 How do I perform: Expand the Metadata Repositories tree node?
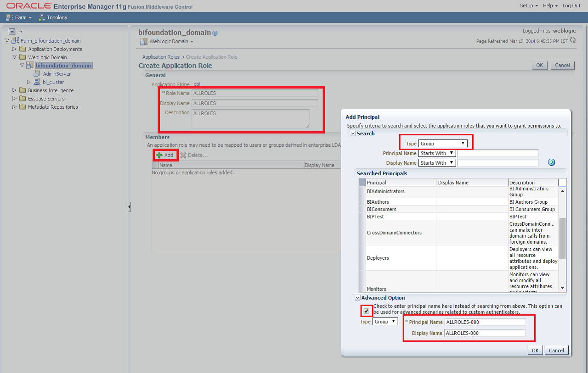pyautogui.click(x=14, y=107)
